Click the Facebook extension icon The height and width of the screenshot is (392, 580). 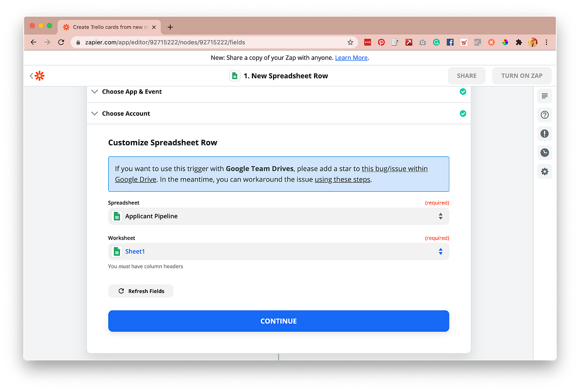(450, 42)
